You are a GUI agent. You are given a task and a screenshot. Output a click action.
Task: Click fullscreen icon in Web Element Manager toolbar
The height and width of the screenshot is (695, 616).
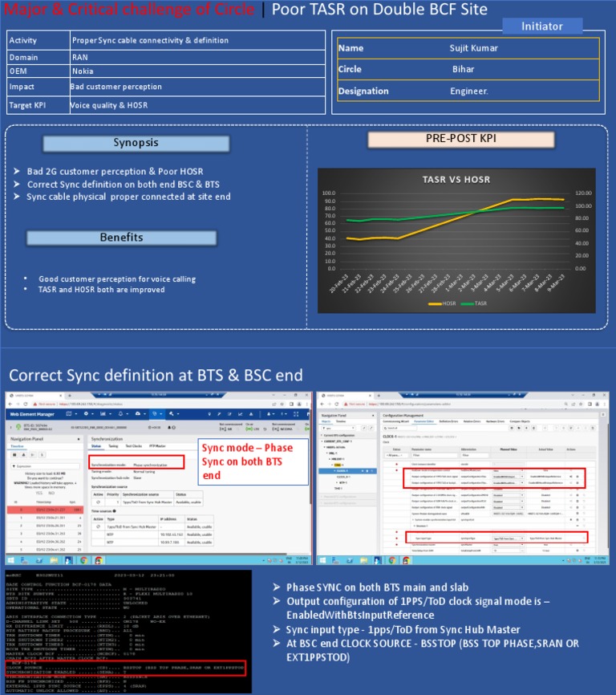coord(296,414)
